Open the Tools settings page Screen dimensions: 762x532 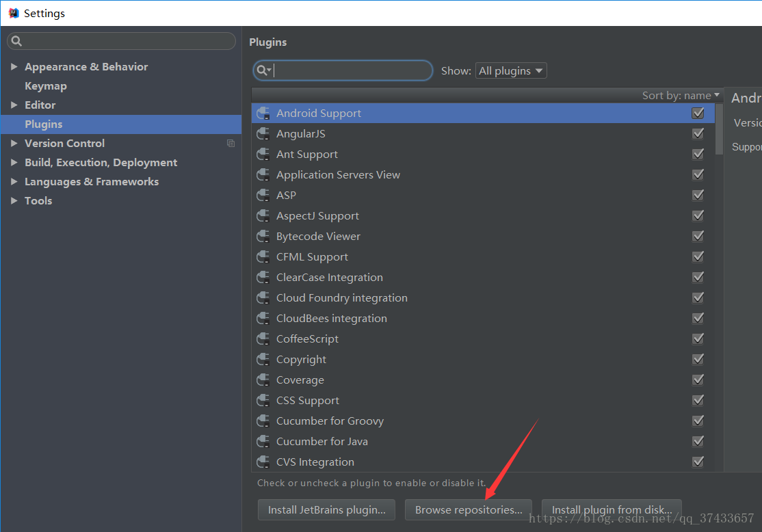[x=38, y=200]
